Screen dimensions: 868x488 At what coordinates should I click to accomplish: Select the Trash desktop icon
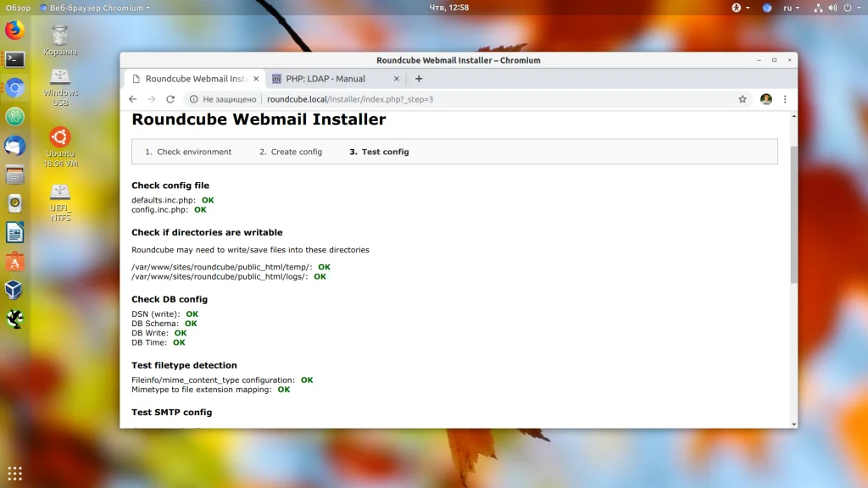(x=60, y=41)
